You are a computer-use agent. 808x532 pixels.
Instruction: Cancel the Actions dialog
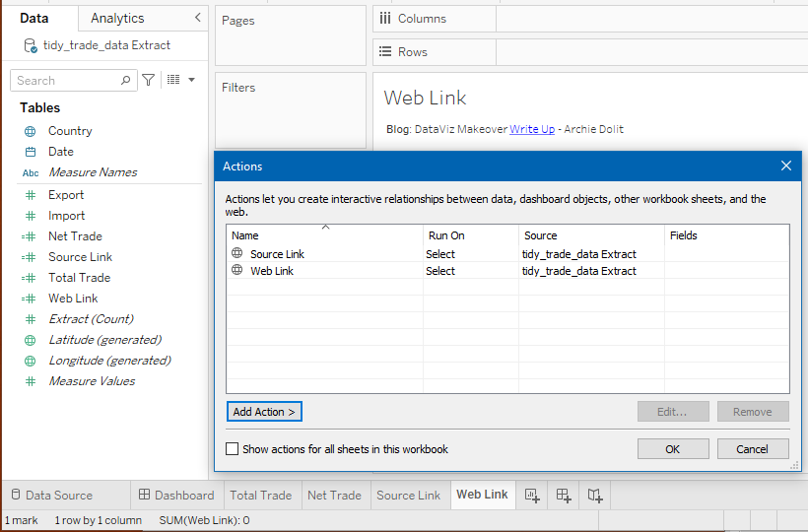click(752, 449)
